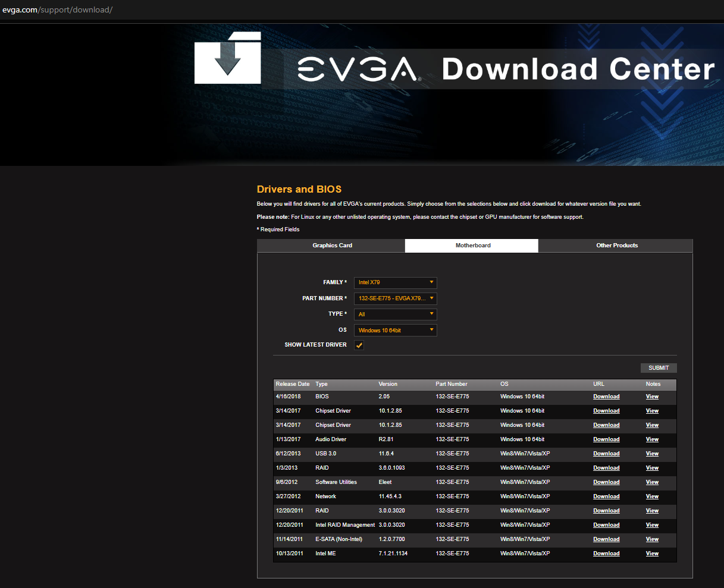This screenshot has height=588, width=724.
Task: View notes for the Audio Driver row
Action: 652,439
